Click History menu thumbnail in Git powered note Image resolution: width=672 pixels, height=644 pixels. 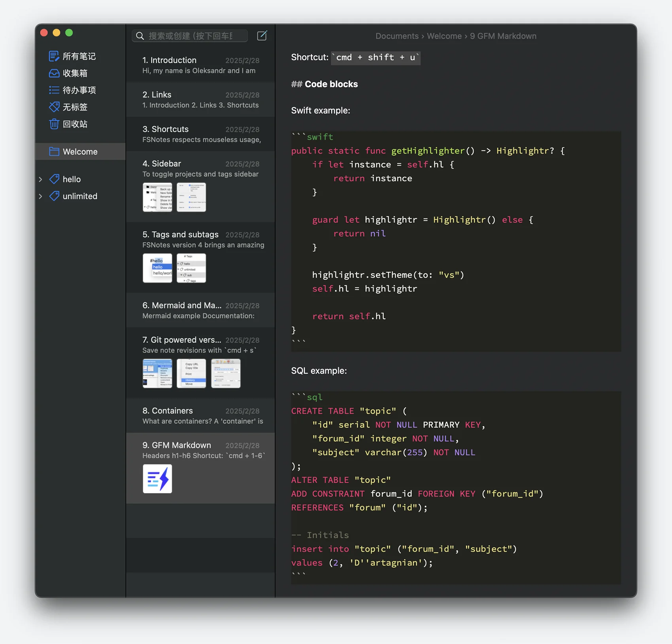(x=191, y=373)
